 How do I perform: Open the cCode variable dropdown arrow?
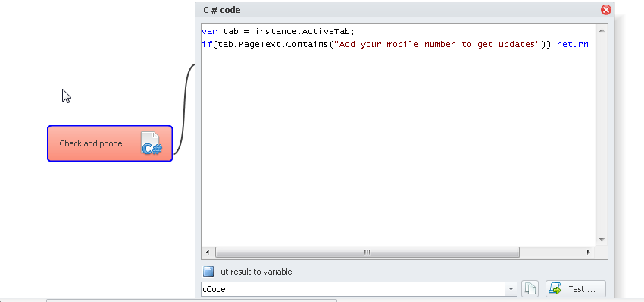click(x=511, y=289)
